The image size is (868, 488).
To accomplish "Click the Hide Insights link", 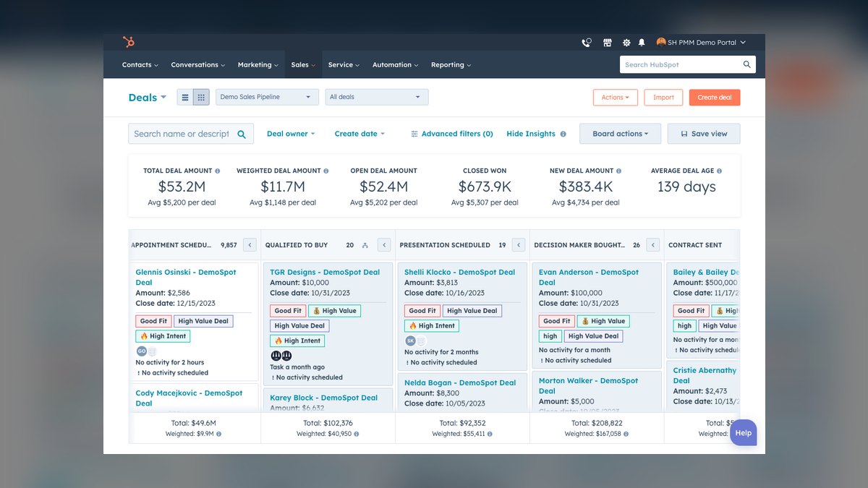I will point(531,134).
